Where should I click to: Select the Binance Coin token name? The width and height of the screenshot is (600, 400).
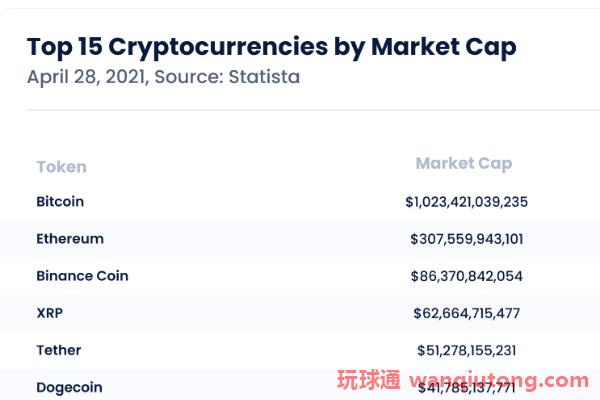(x=82, y=276)
